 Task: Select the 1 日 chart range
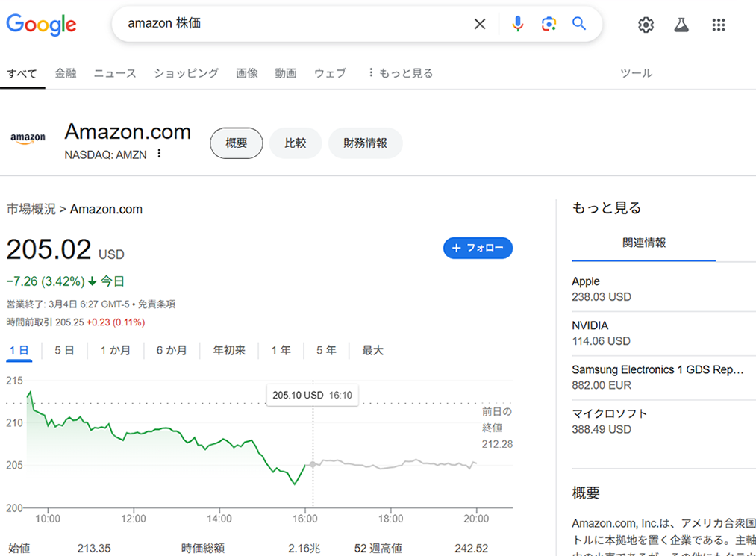pos(19,351)
